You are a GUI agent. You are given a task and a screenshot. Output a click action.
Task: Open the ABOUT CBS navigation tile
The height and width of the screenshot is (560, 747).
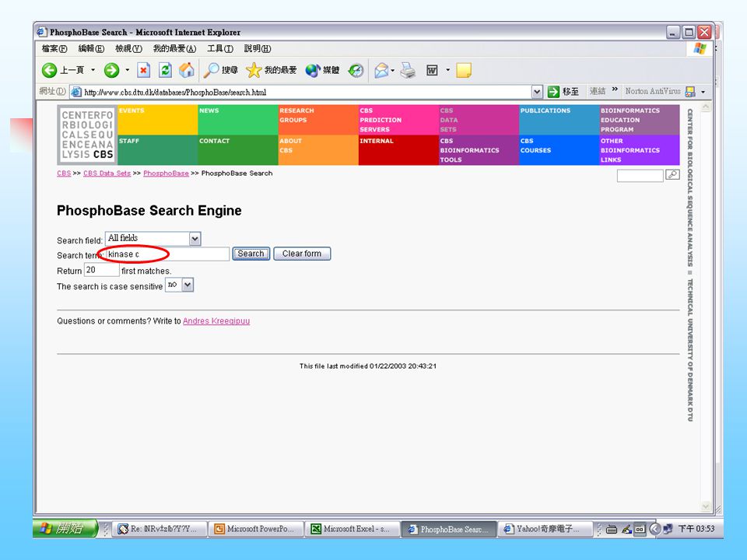318,150
